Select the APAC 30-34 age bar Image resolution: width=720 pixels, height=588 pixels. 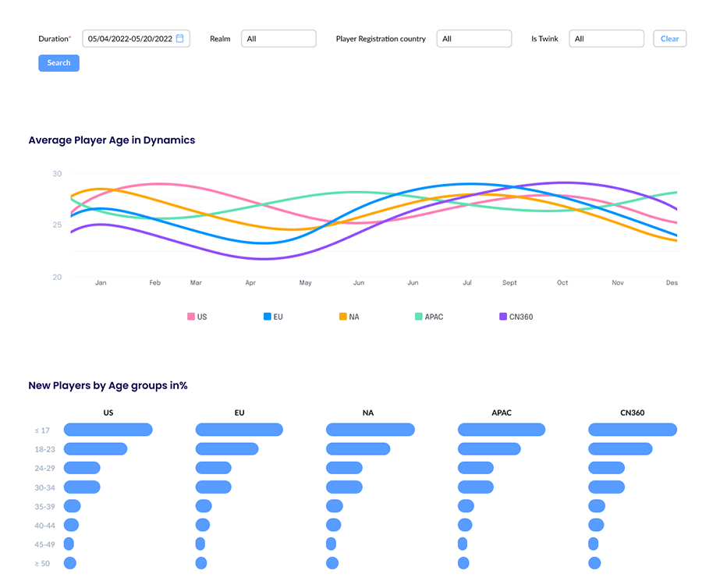[x=476, y=487]
